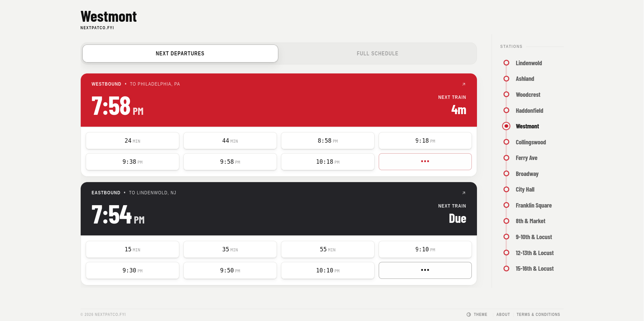644x321 pixels.
Task: Select the Lindenwold station circle marker
Action: click(506, 63)
